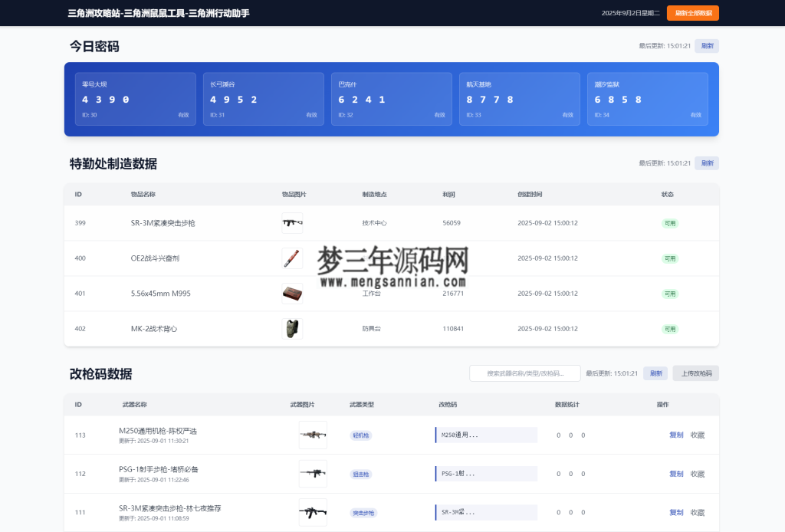The height and width of the screenshot is (532, 785).
Task: 点击 SR-3M紧凑突击步枪 的物品图片
Action: (x=292, y=223)
